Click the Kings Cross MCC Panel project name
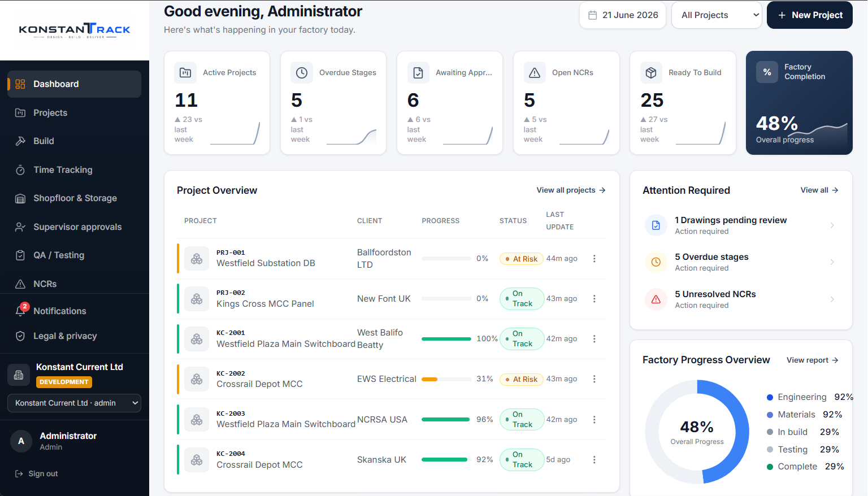Screen dimensions: 868x496 265,304
